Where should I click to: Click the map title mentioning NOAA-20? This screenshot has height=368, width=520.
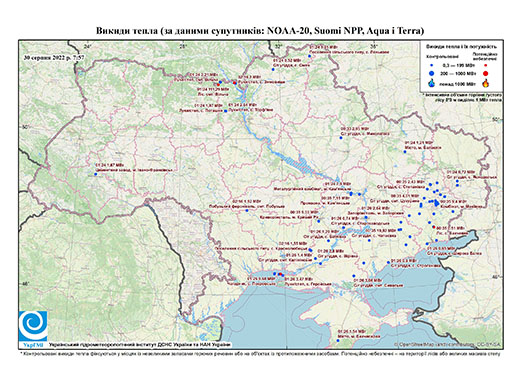pos(260,31)
